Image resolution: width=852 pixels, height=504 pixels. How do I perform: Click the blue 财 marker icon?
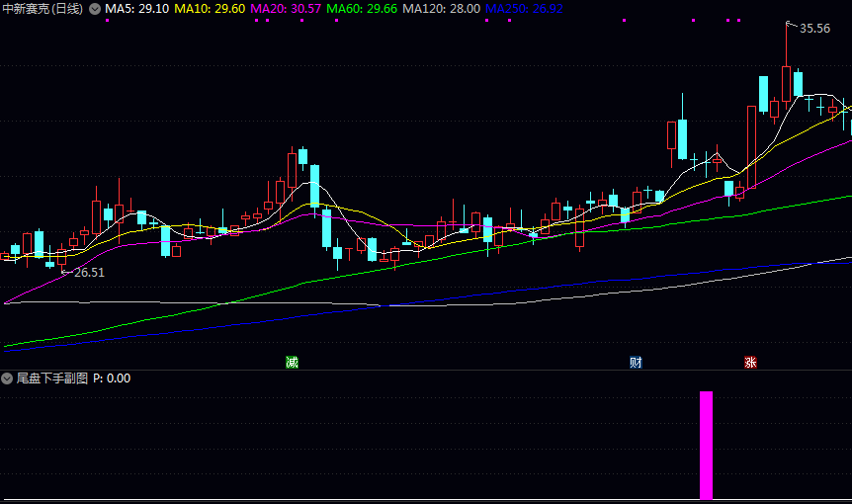[636, 363]
